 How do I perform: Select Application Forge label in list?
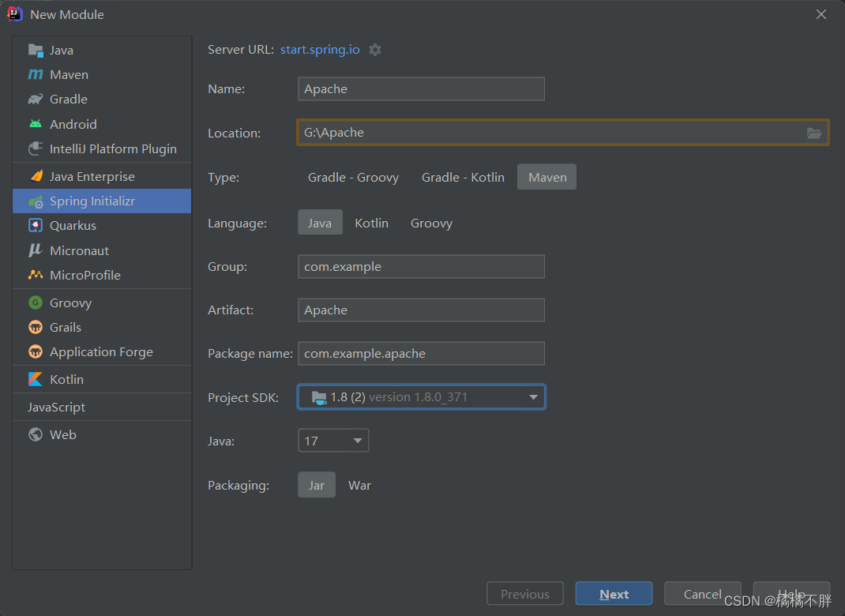point(101,352)
